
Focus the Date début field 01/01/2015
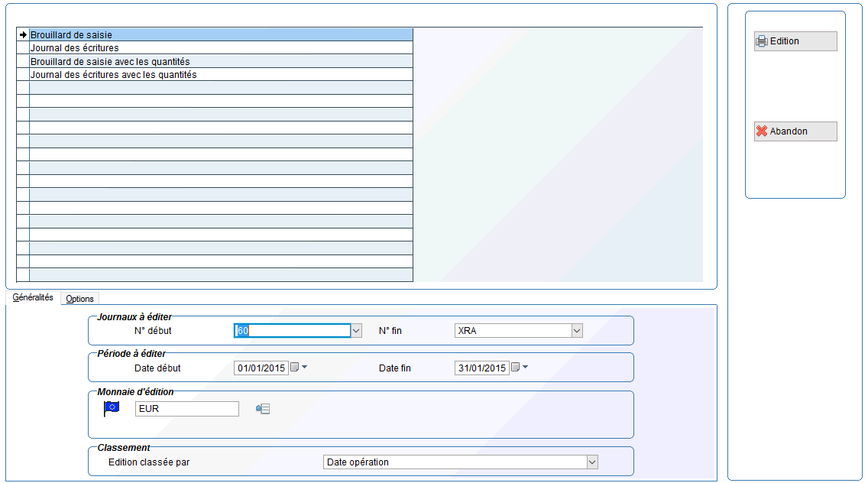pos(261,368)
